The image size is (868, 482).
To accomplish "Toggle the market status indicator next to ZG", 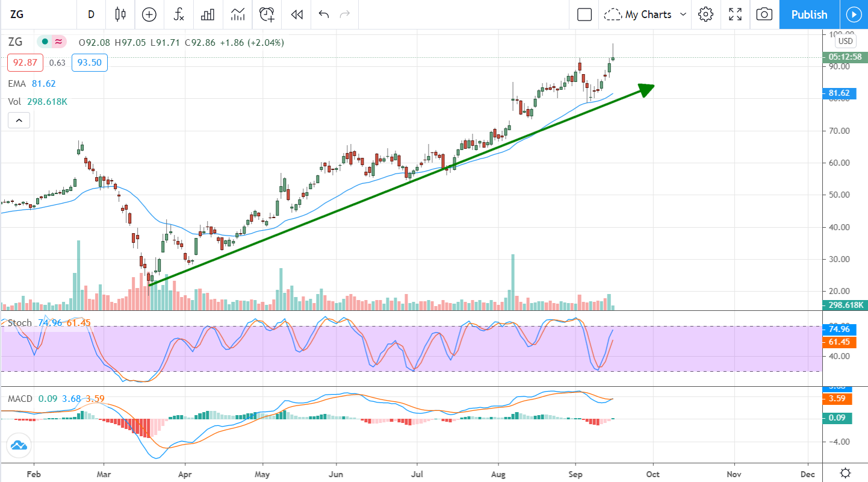I will click(x=45, y=42).
